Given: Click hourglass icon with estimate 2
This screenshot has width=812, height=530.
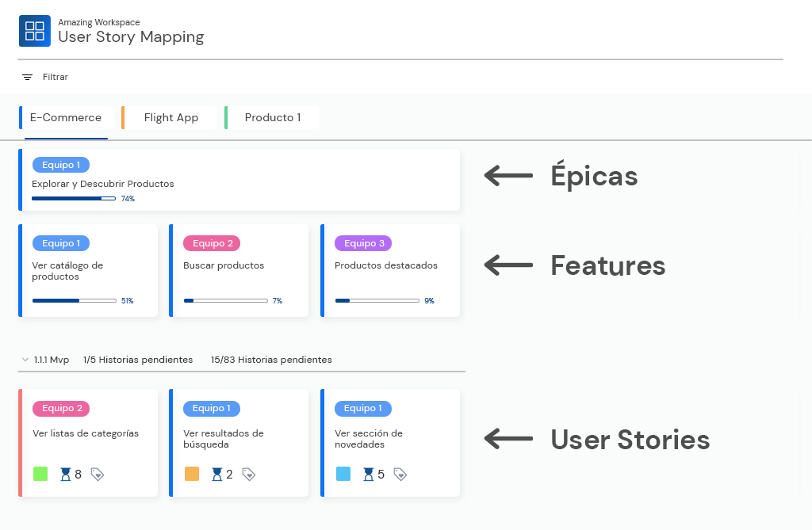Looking at the screenshot, I should click(217, 474).
